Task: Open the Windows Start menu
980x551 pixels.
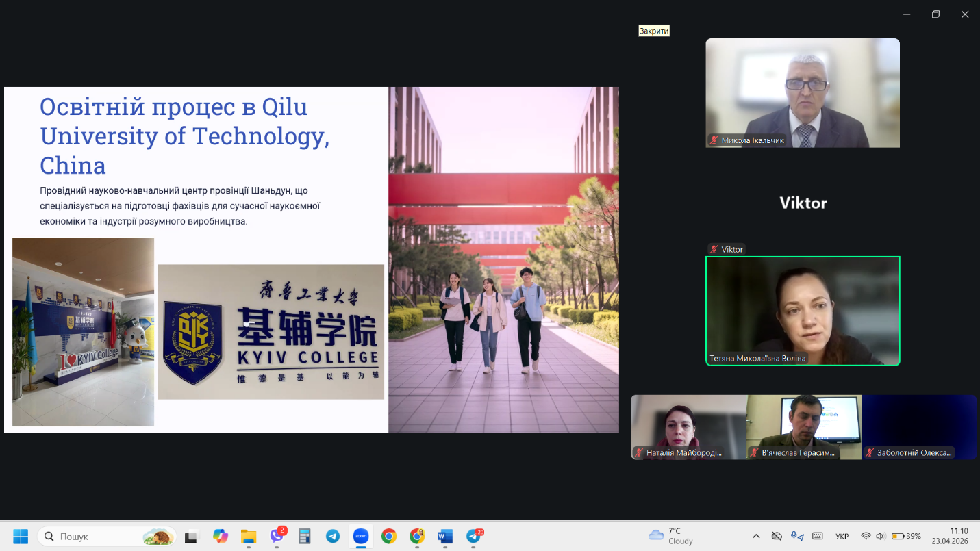Action: point(21,537)
